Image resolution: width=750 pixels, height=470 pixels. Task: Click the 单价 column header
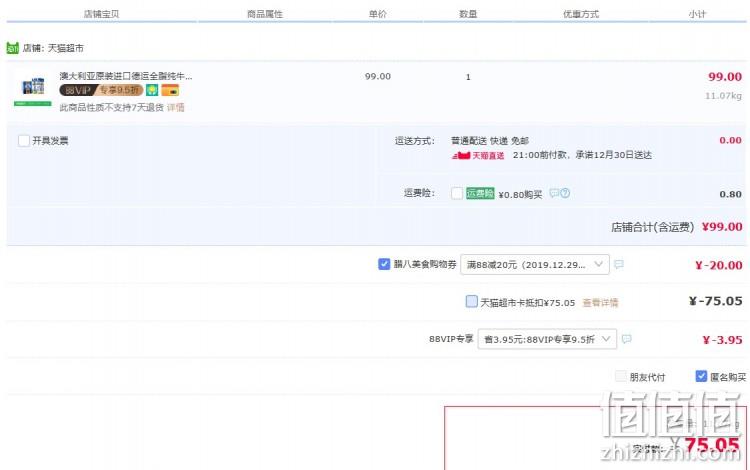click(378, 14)
